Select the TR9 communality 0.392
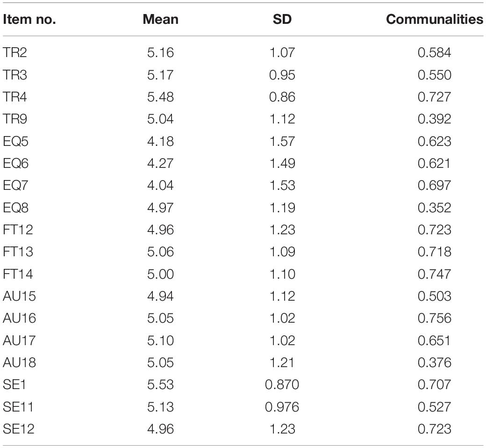The width and height of the screenshot is (486, 448). pyautogui.click(x=434, y=119)
